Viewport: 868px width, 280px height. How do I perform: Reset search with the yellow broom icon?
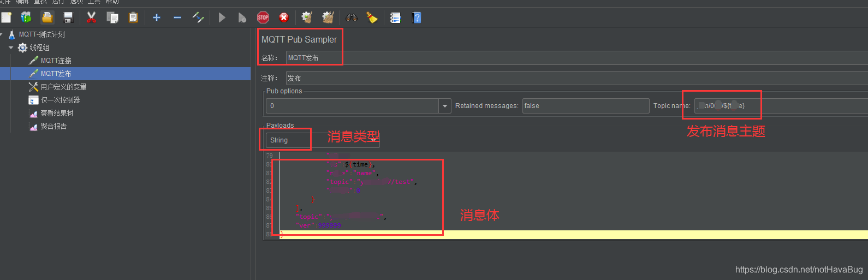point(372,17)
